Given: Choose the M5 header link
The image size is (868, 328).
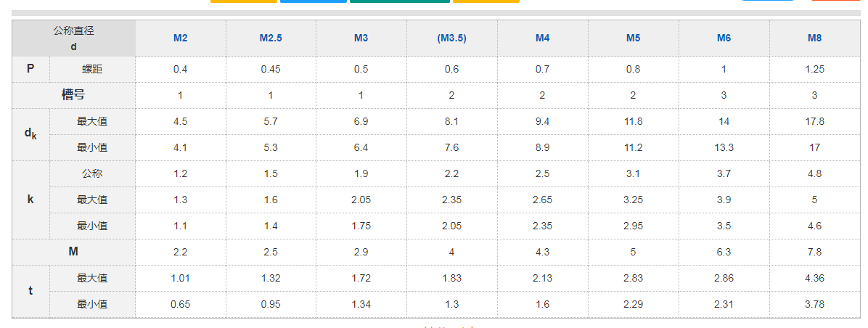Looking at the screenshot, I should [633, 38].
